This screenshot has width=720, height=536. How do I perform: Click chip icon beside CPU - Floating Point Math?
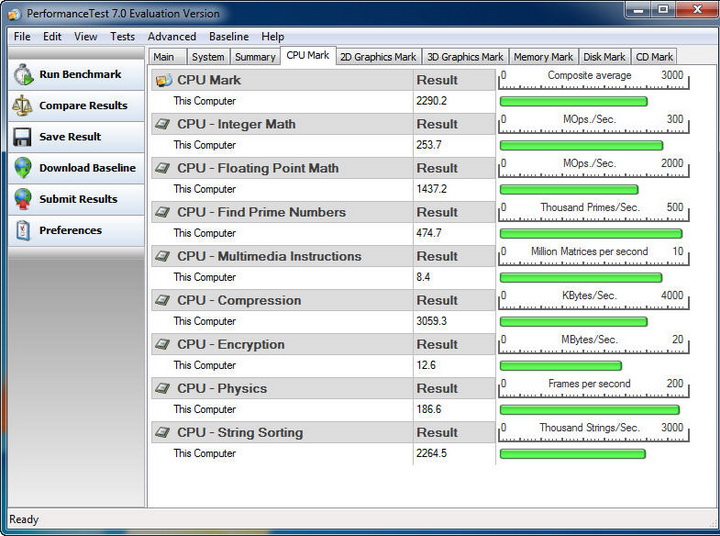point(163,168)
